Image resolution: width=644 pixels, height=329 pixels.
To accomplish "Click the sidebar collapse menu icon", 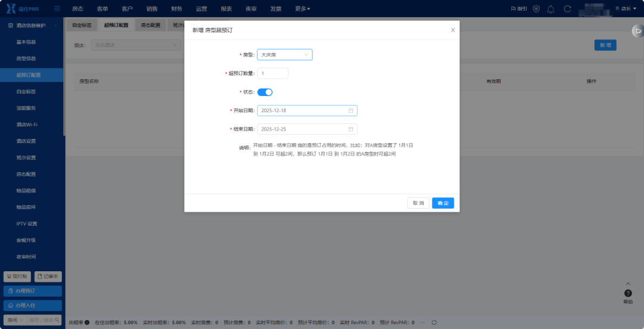I will coord(57,8).
